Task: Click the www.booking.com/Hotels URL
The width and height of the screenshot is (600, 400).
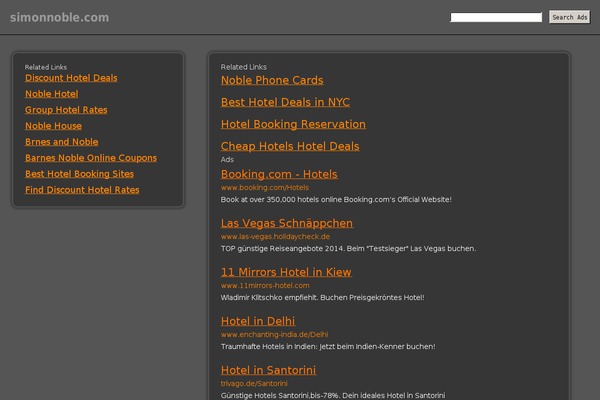Action: [265, 188]
